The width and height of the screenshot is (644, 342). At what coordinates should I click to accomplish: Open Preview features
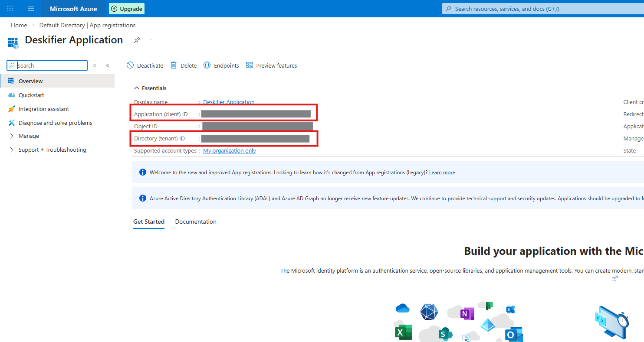272,65
